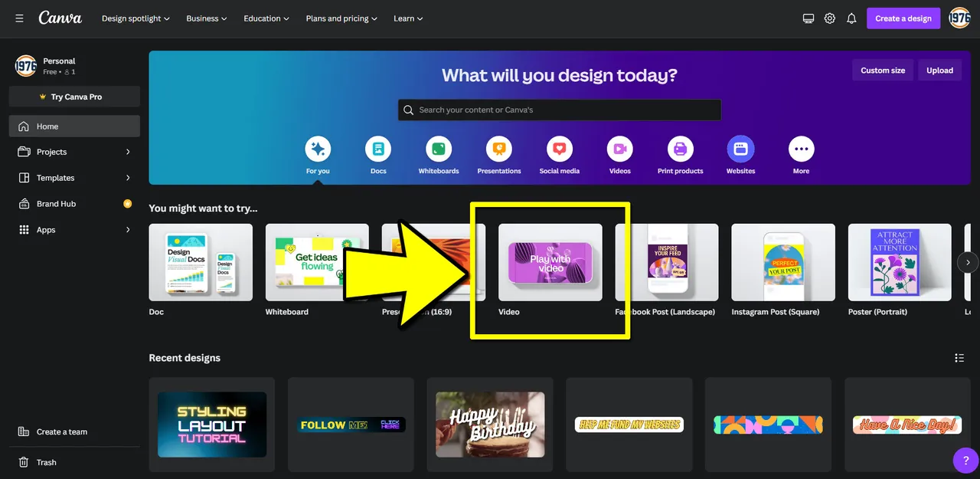Click the search content input field
The height and width of the screenshot is (479, 980).
pyautogui.click(x=560, y=110)
